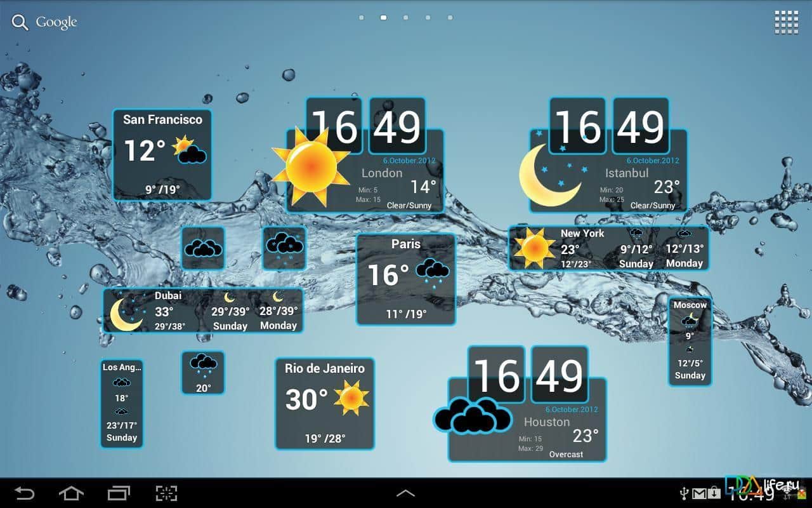Image resolution: width=812 pixels, height=508 pixels.
Task: Tap the moon icon on Istanbul widget
Action: [551, 173]
